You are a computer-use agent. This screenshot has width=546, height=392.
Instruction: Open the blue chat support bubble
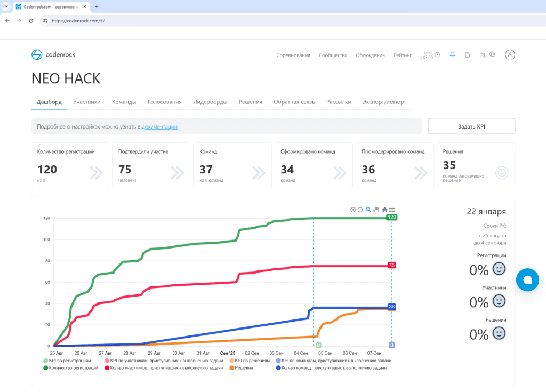[527, 279]
